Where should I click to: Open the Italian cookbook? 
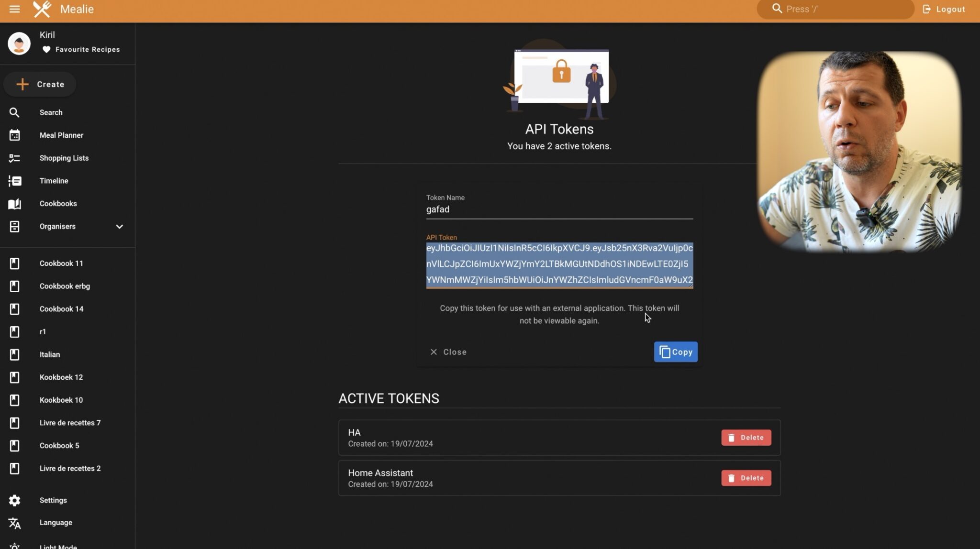tap(50, 354)
